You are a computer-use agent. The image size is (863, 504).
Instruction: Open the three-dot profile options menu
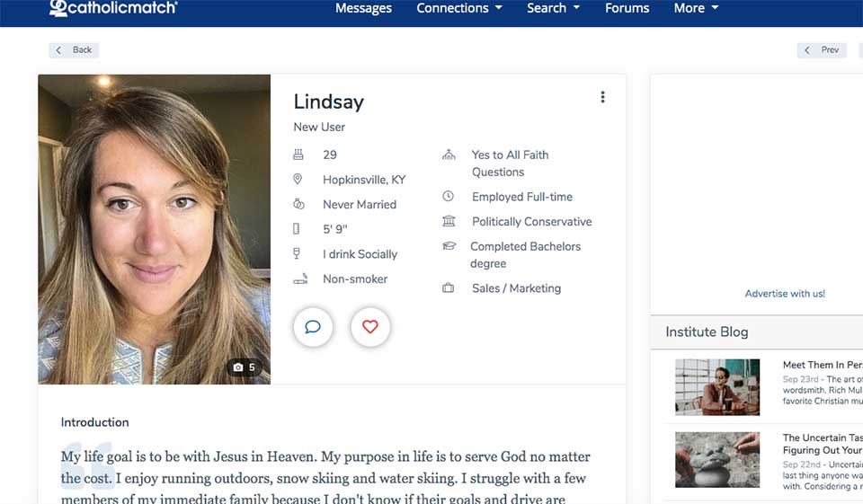click(x=602, y=98)
